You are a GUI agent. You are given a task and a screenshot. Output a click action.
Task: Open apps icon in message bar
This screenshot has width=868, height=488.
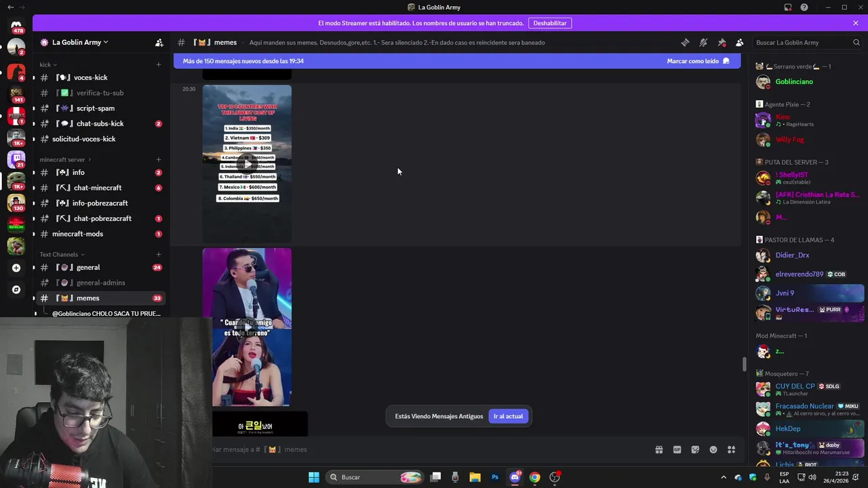point(732,449)
